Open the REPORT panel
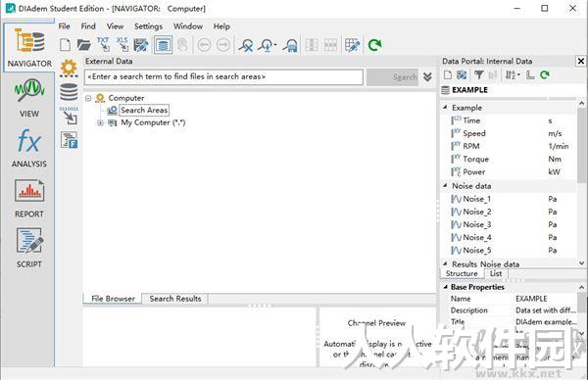 [x=29, y=198]
